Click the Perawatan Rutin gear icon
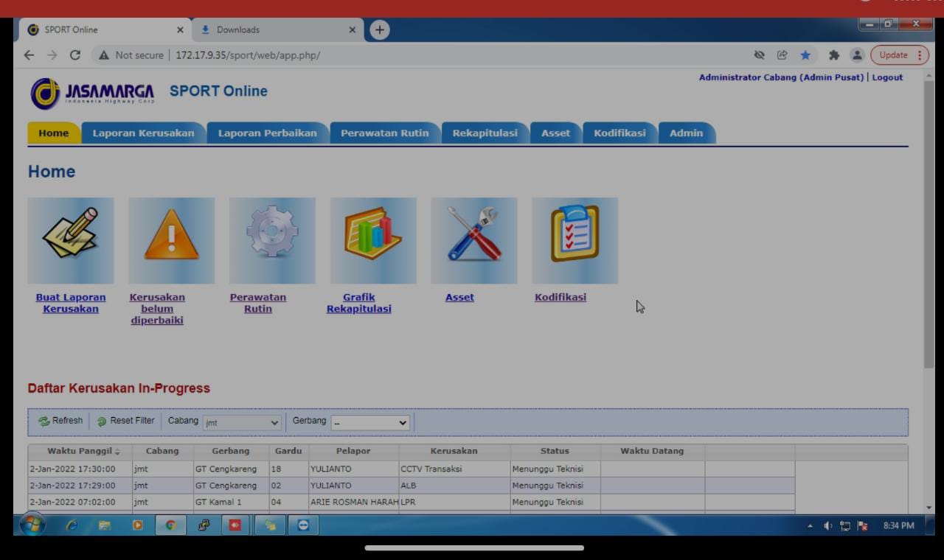The height and width of the screenshot is (560, 944). [x=272, y=240]
